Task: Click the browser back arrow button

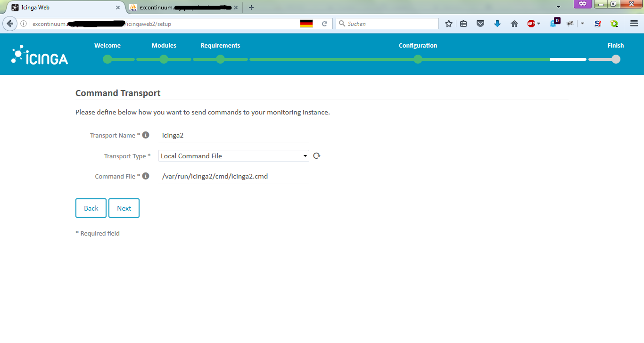Action: click(x=10, y=24)
